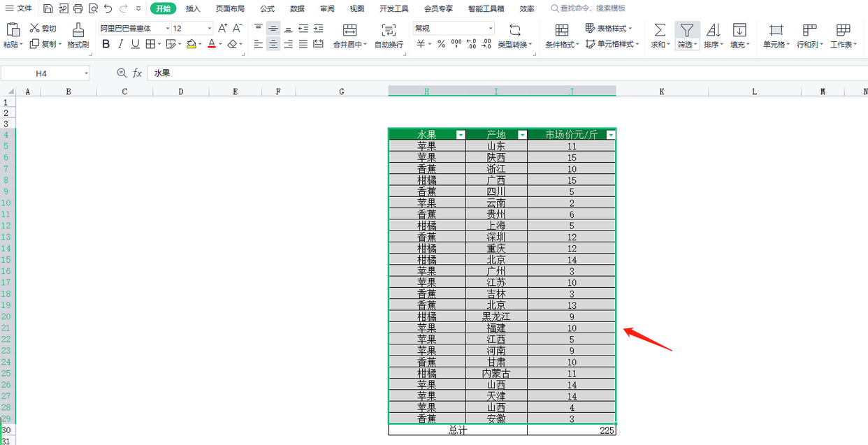The image size is (868, 445).
Task: Click the Cut (剪切) scissors button
Action: 43,29
